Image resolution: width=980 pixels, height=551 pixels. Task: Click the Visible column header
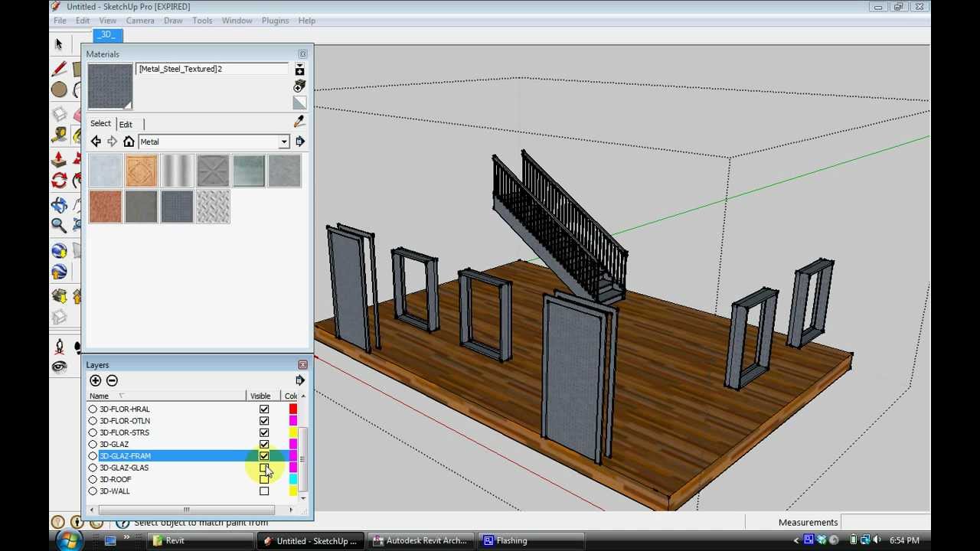click(x=260, y=396)
